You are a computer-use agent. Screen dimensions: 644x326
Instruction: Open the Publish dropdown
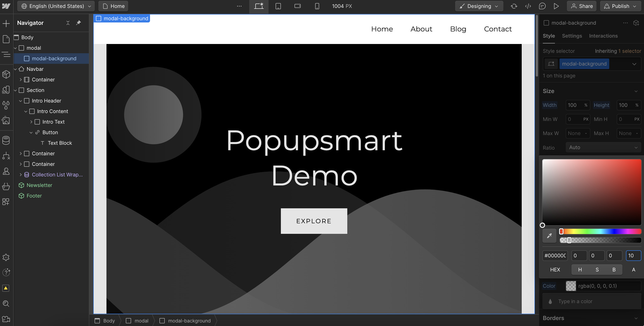tap(620, 6)
